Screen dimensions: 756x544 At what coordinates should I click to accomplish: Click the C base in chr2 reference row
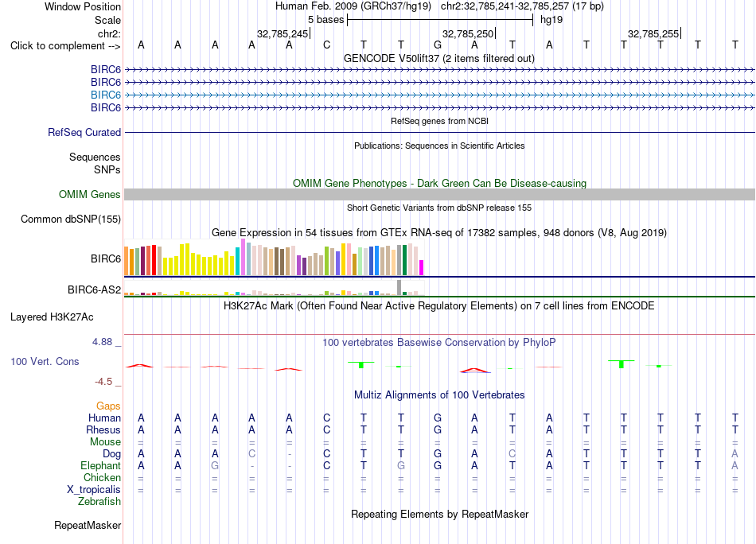coord(326,45)
